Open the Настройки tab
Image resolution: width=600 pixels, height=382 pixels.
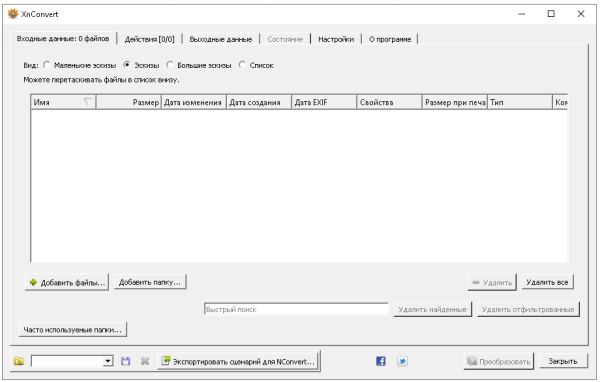tap(336, 39)
